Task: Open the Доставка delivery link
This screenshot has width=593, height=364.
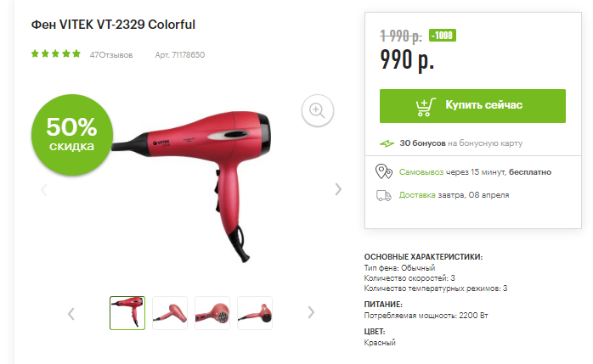Action: pyautogui.click(x=417, y=195)
